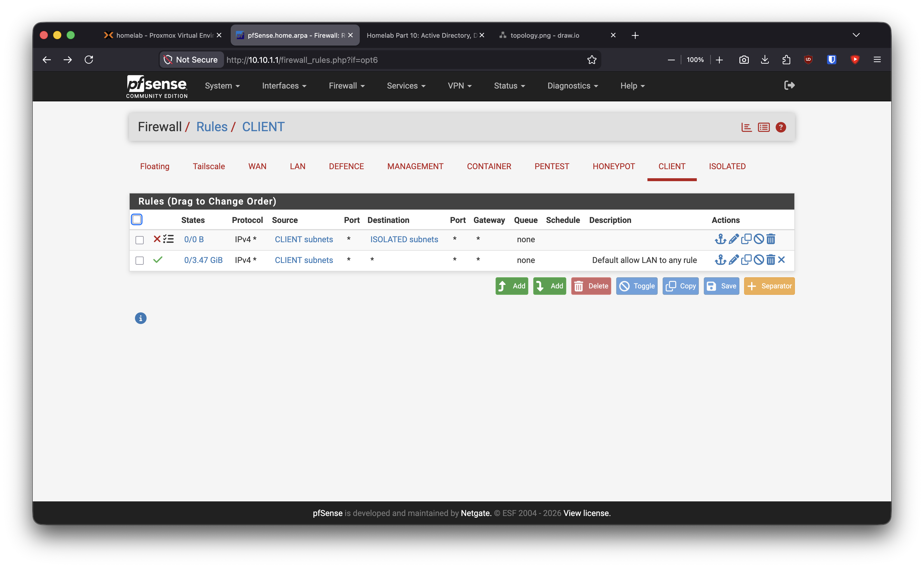This screenshot has height=568, width=924.
Task: Expand the Diagnostics menu
Action: [573, 86]
